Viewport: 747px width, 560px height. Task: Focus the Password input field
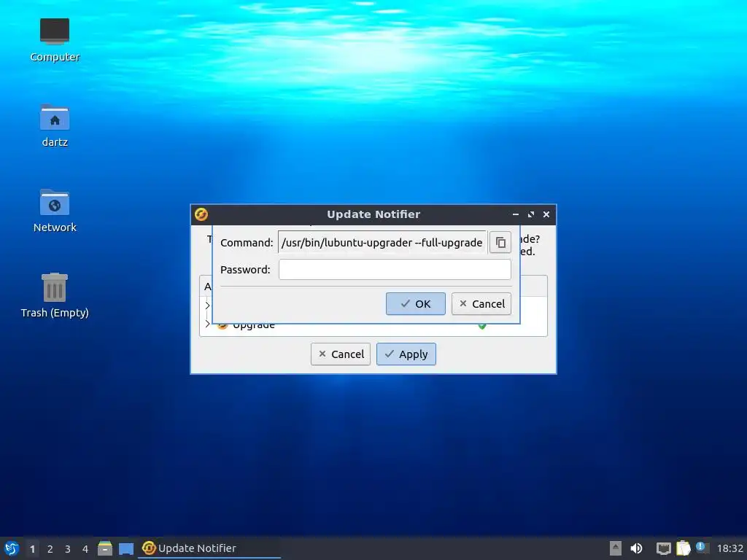[395, 270]
